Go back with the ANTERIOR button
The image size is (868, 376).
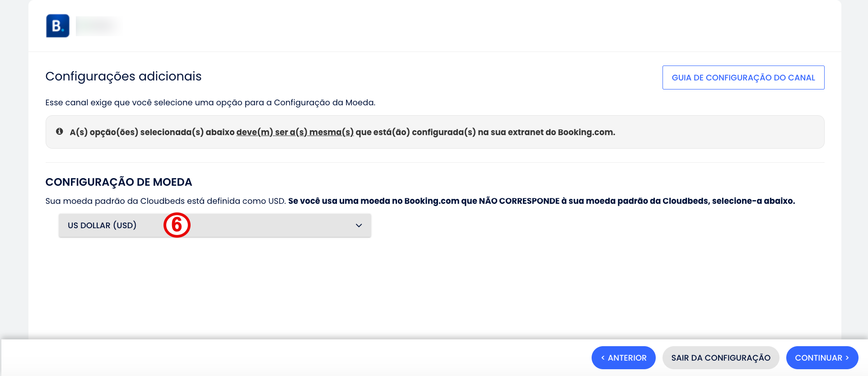point(624,358)
